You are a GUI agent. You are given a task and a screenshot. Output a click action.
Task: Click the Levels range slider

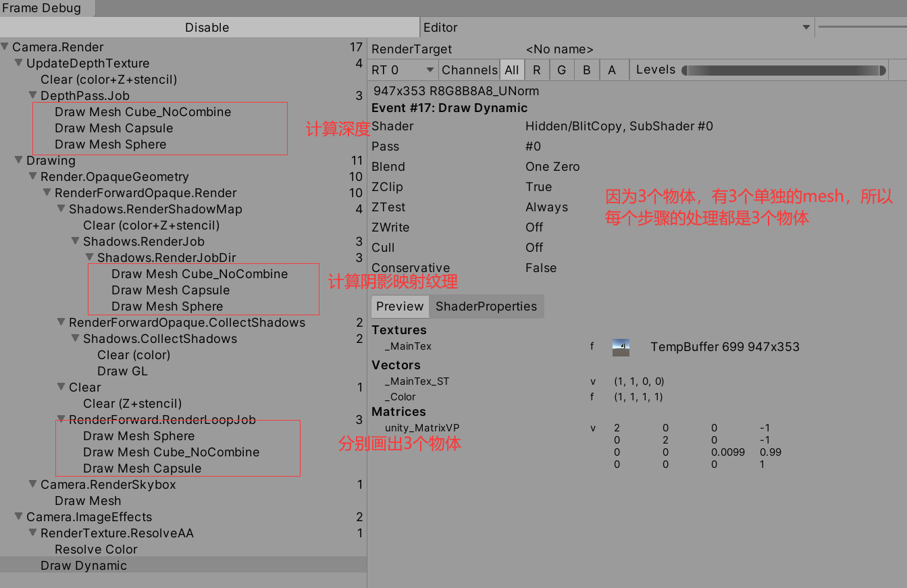pos(783,70)
